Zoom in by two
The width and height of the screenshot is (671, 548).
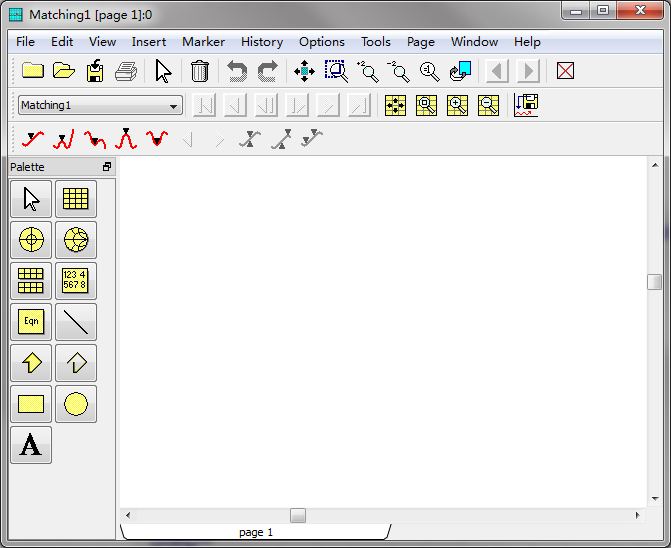tap(368, 71)
